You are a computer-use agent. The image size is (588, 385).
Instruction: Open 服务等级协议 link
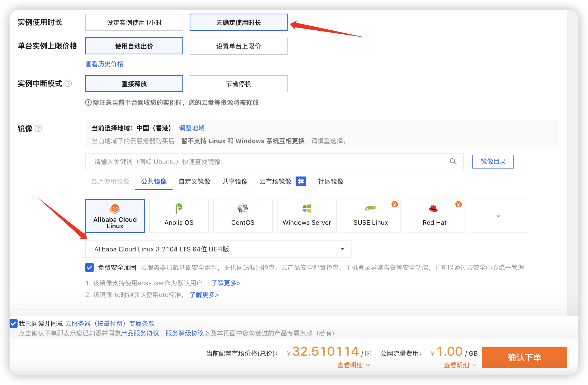pos(185,333)
